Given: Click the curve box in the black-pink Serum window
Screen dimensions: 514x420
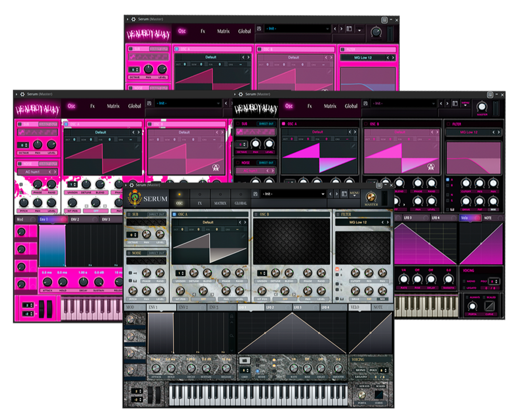Looking at the screenshot, I should coord(489,306).
